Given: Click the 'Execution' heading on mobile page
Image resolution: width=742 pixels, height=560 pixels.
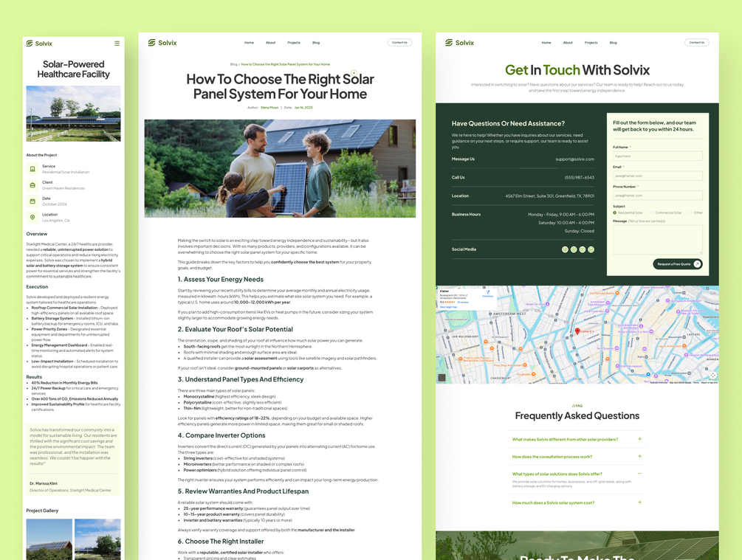Looking at the screenshot, I should [x=37, y=286].
